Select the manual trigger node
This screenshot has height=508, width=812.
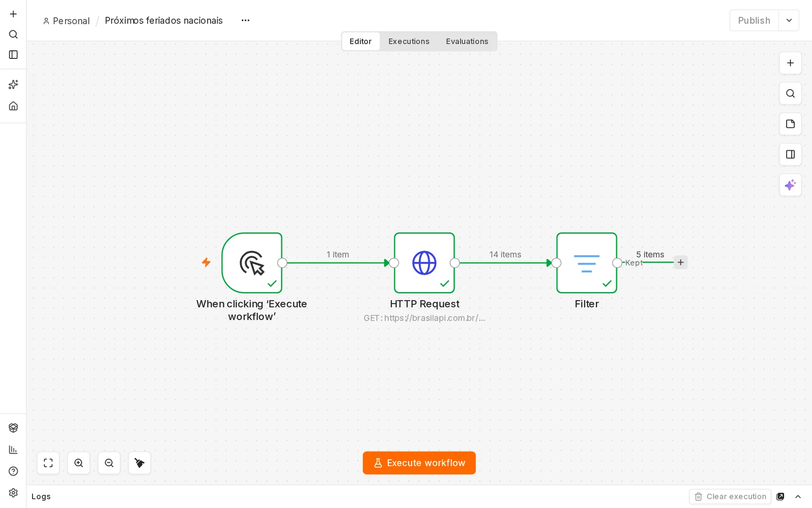252,263
